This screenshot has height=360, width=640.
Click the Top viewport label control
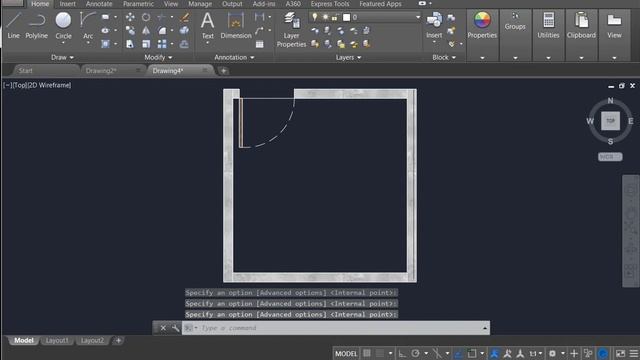click(x=20, y=85)
